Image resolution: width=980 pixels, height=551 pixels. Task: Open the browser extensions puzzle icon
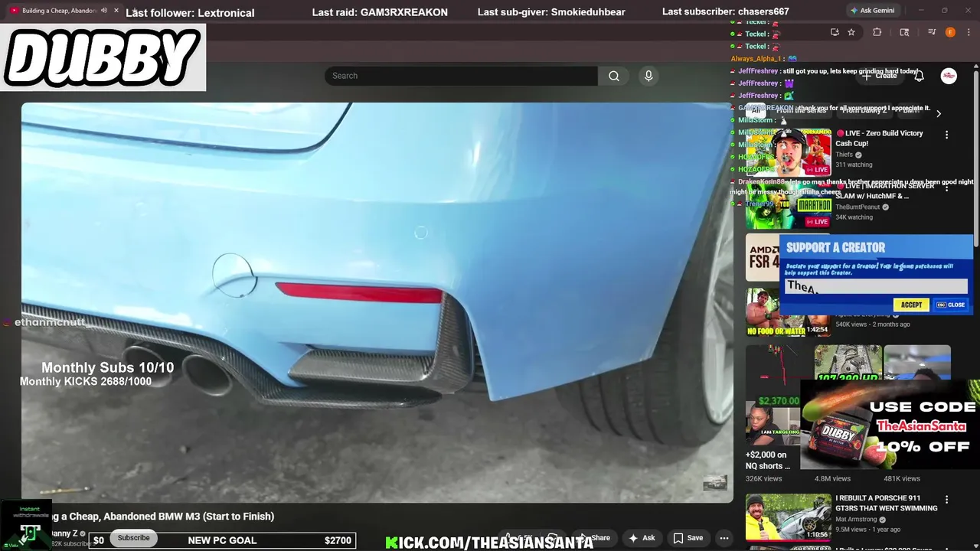click(877, 32)
